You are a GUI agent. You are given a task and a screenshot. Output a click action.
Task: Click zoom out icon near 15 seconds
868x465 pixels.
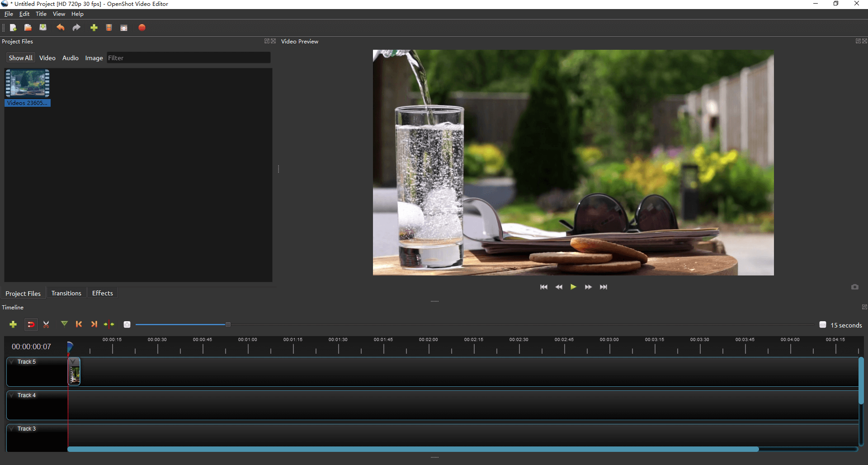click(823, 324)
